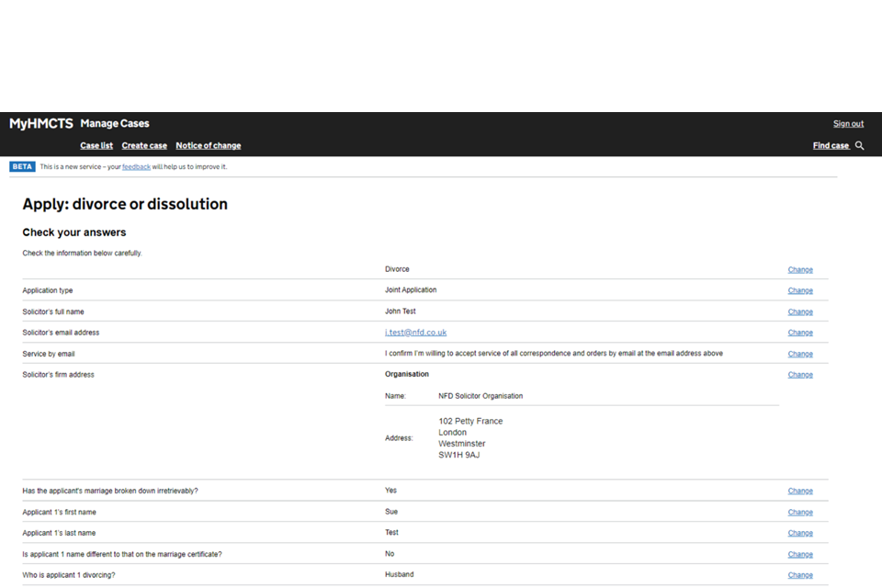Click the MyHMCTS logo text
This screenshot has height=588, width=882.
click(x=41, y=124)
